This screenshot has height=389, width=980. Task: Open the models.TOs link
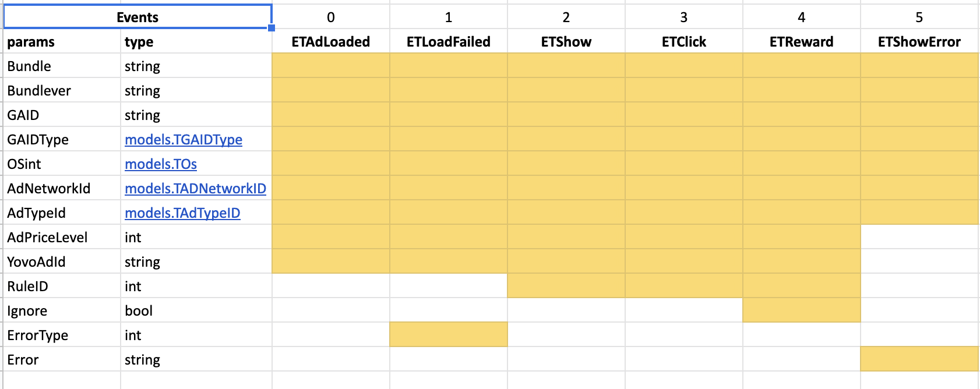(161, 164)
